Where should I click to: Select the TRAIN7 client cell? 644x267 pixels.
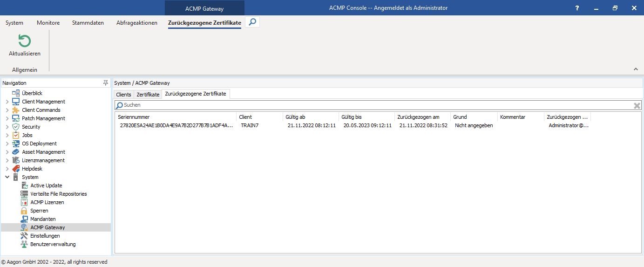point(250,125)
